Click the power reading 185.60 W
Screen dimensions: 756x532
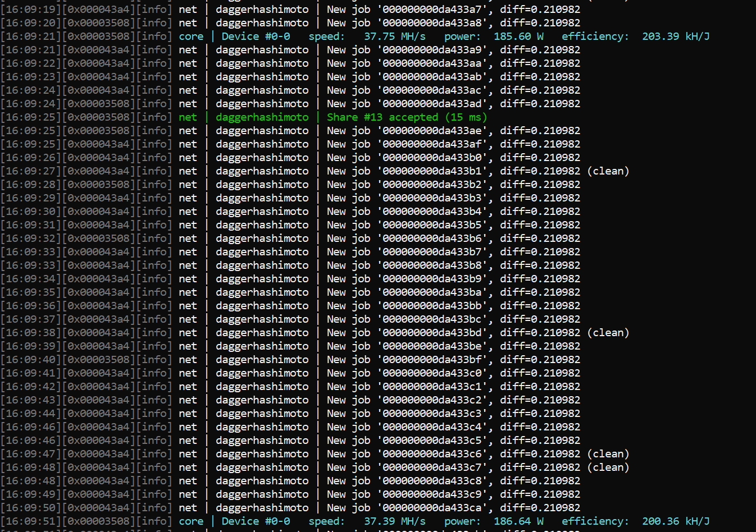pos(519,36)
